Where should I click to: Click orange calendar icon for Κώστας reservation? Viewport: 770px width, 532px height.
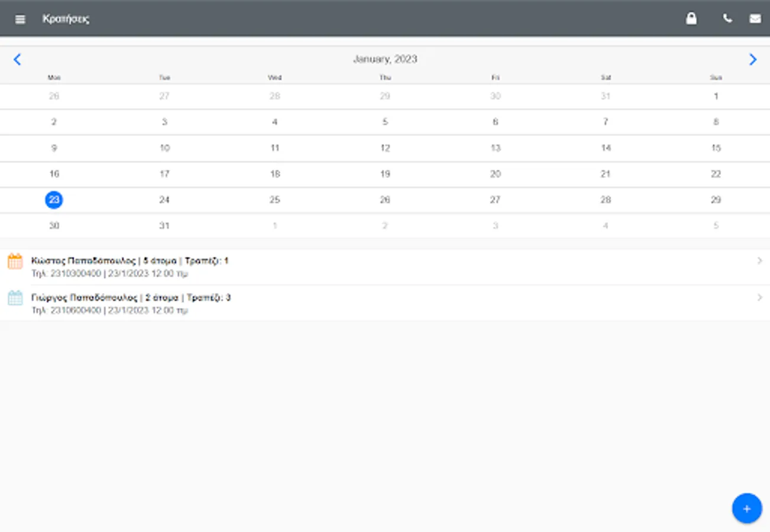point(15,261)
